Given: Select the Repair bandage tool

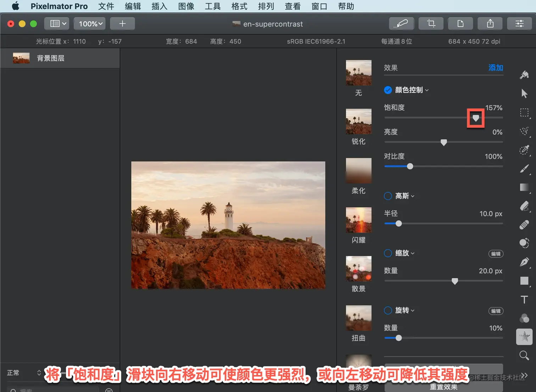Looking at the screenshot, I should point(524,225).
